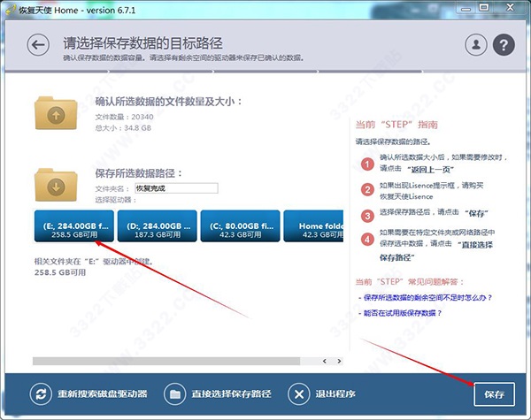Click the download folder icon
The height and width of the screenshot is (420, 531).
(56, 185)
